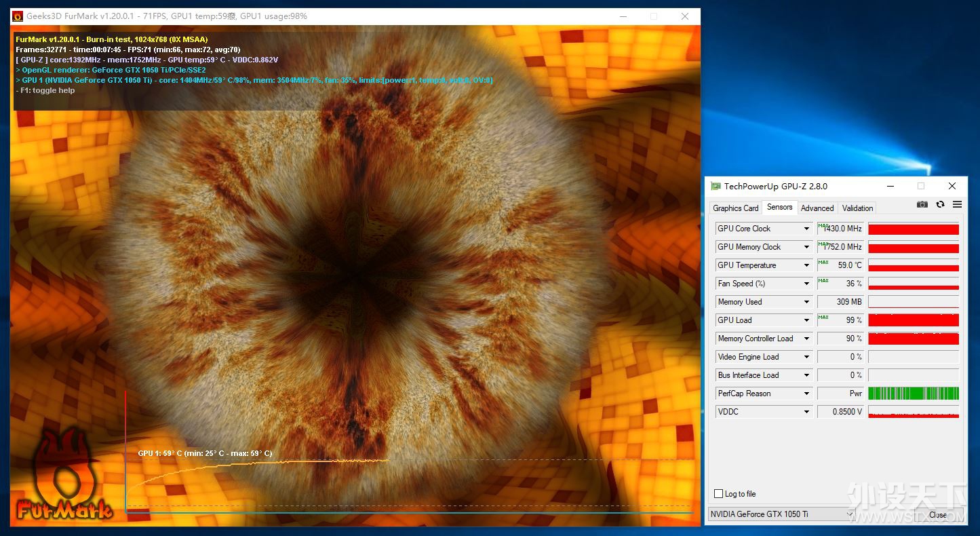The image size is (980, 536).
Task: Expand the GPU Memory Clock sensor dropdown
Action: [x=806, y=247]
